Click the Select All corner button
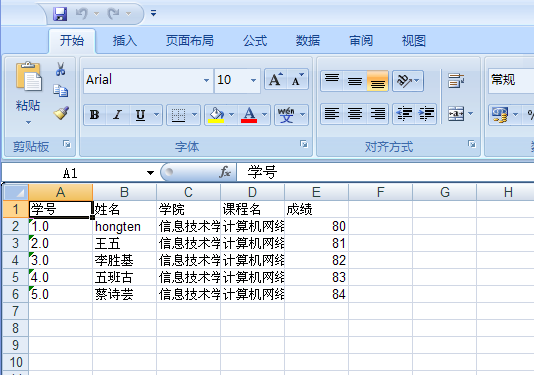Viewport: 534px width, 375px height. tap(16, 192)
